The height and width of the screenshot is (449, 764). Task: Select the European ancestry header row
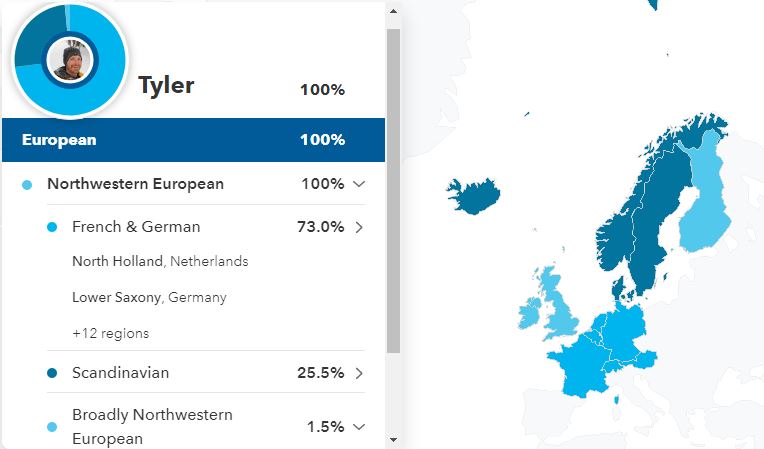tap(193, 140)
